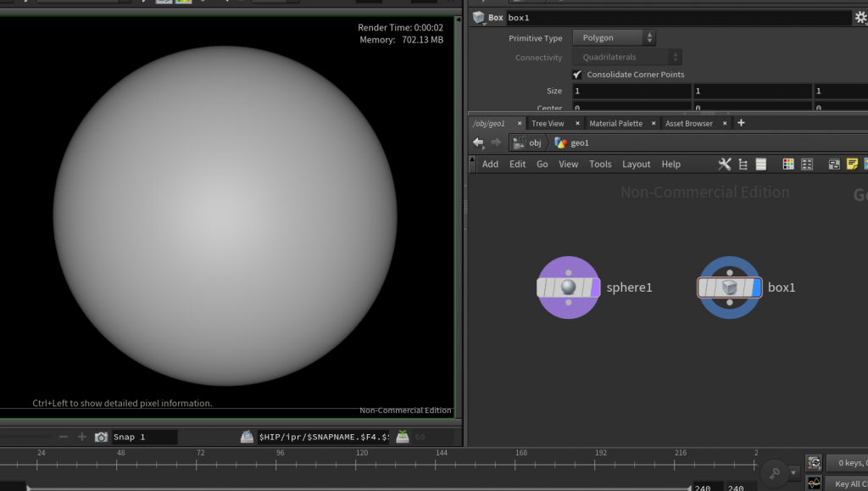Open the Primitive Type dropdown showing Polygon
The width and height of the screenshot is (868, 491).
coord(614,37)
